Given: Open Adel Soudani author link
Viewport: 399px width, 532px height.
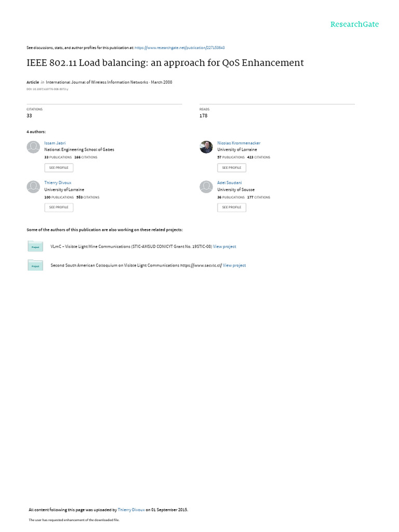Looking at the screenshot, I should coord(229,182).
